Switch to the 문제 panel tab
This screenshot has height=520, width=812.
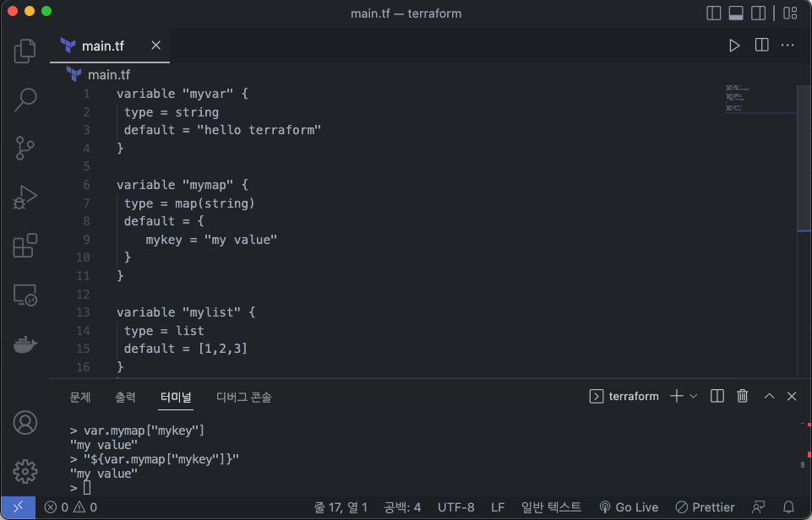pyautogui.click(x=80, y=398)
